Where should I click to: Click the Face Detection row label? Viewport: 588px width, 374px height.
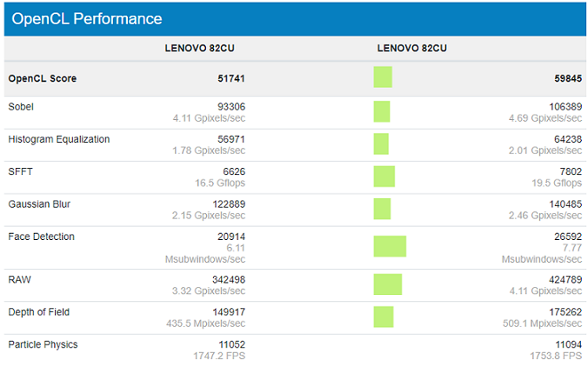pos(41,237)
